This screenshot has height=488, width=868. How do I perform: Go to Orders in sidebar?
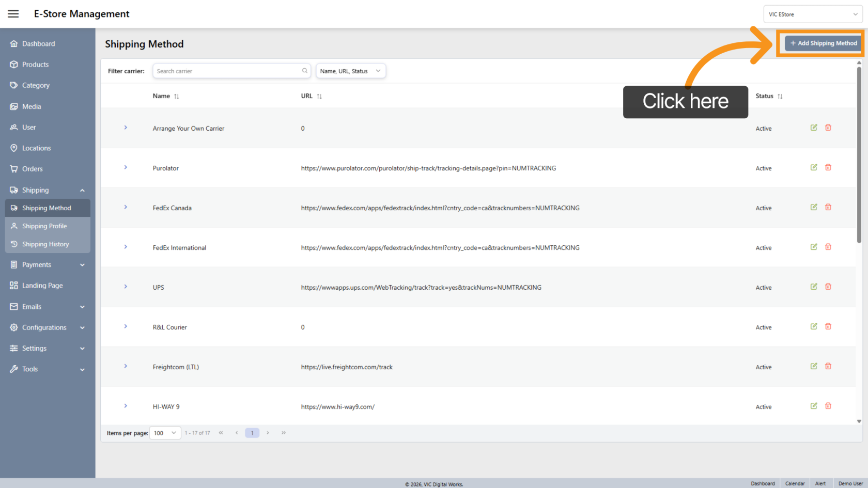click(x=32, y=169)
